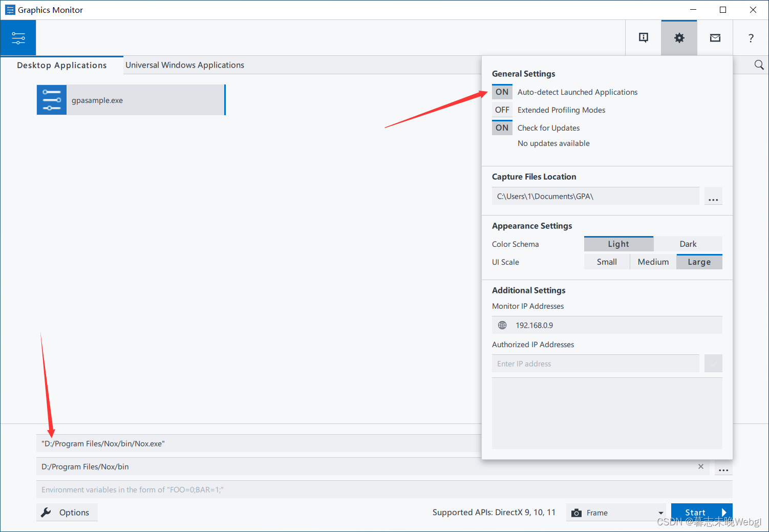Minimize the Graphics Monitor window
Viewport: 769px width, 532px height.
[693, 10]
